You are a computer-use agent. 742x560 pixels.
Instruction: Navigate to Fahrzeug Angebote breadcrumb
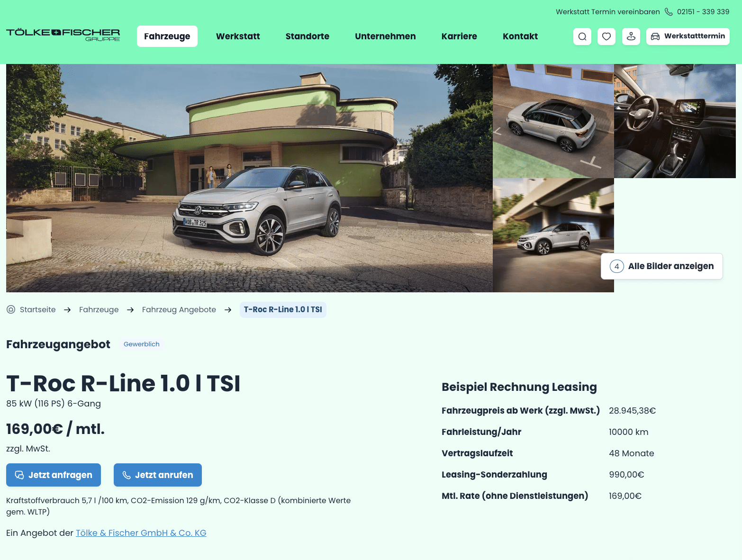pyautogui.click(x=179, y=309)
